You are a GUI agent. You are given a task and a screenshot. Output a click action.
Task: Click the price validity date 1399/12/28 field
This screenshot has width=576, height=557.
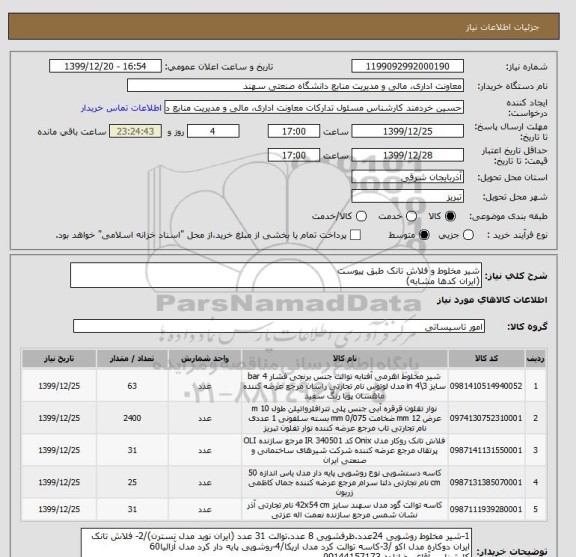click(x=407, y=155)
